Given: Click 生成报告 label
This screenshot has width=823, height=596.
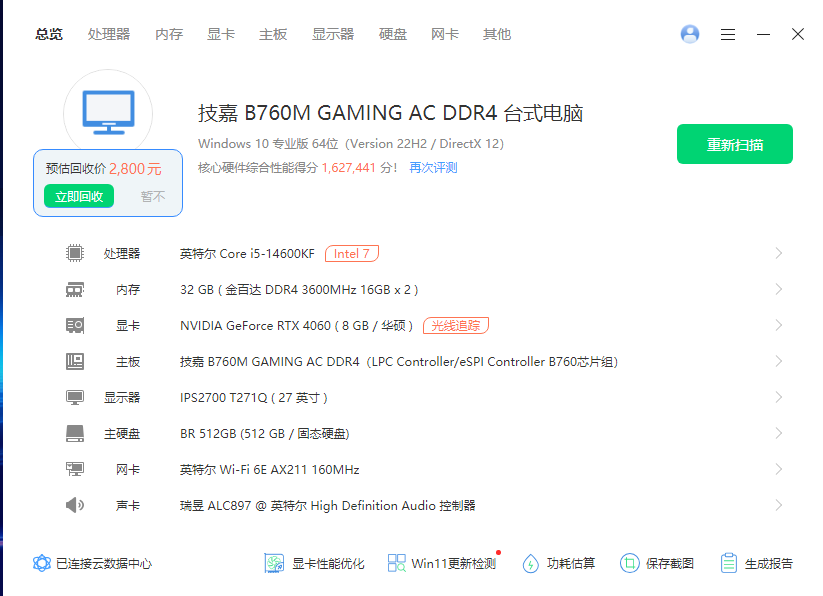Looking at the screenshot, I should 769,564.
